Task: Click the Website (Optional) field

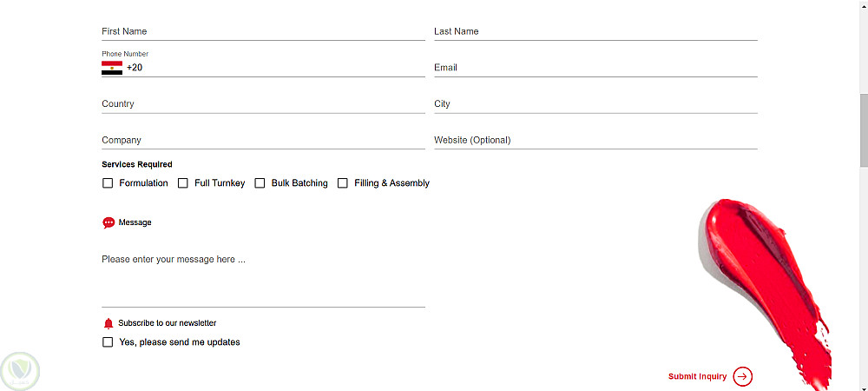Action: pyautogui.click(x=595, y=141)
